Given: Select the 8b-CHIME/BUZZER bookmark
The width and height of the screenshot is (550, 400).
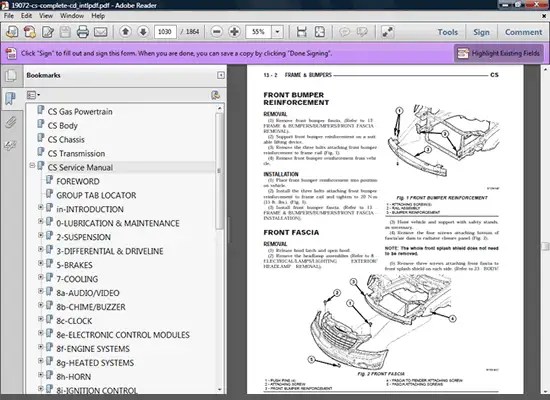Looking at the screenshot, I should (x=91, y=307).
